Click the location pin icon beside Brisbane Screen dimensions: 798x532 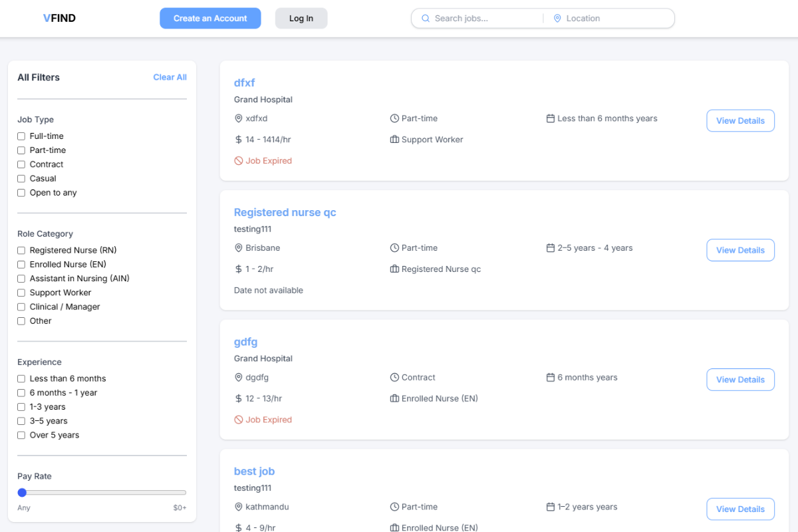coord(239,248)
